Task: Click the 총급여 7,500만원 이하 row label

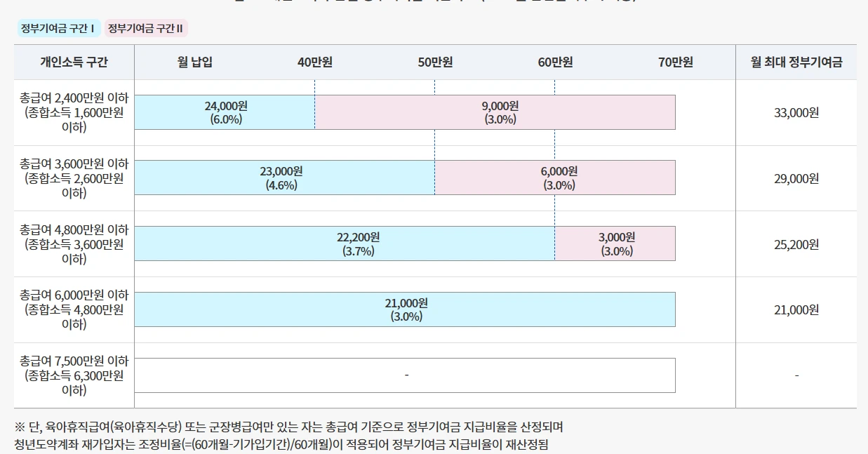Action: [74, 375]
